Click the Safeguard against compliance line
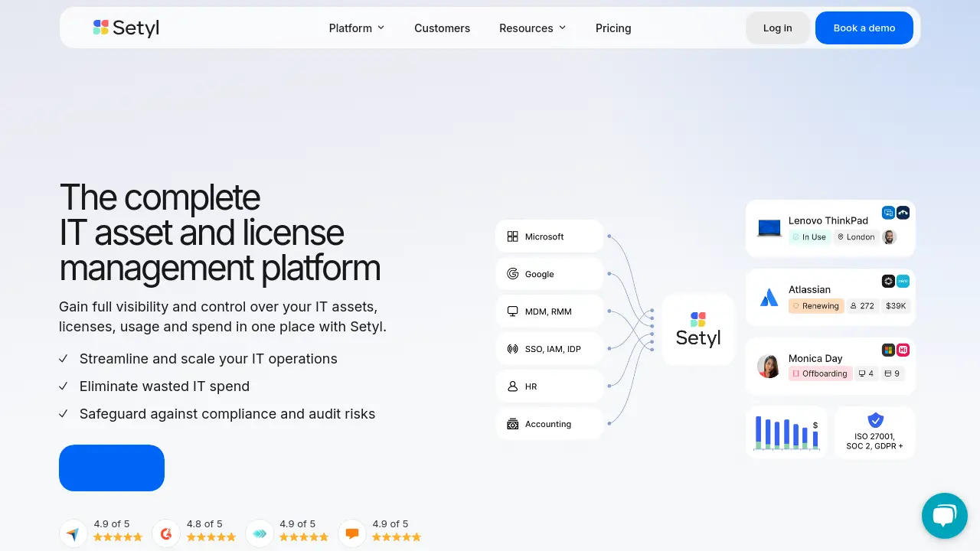Viewport: 980px width, 551px height. 227,414
